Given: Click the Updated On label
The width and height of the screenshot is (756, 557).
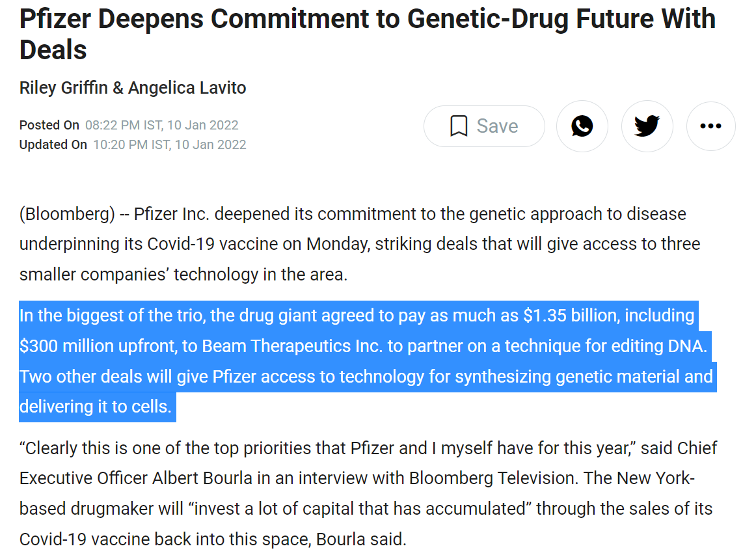Looking at the screenshot, I should click(53, 144).
